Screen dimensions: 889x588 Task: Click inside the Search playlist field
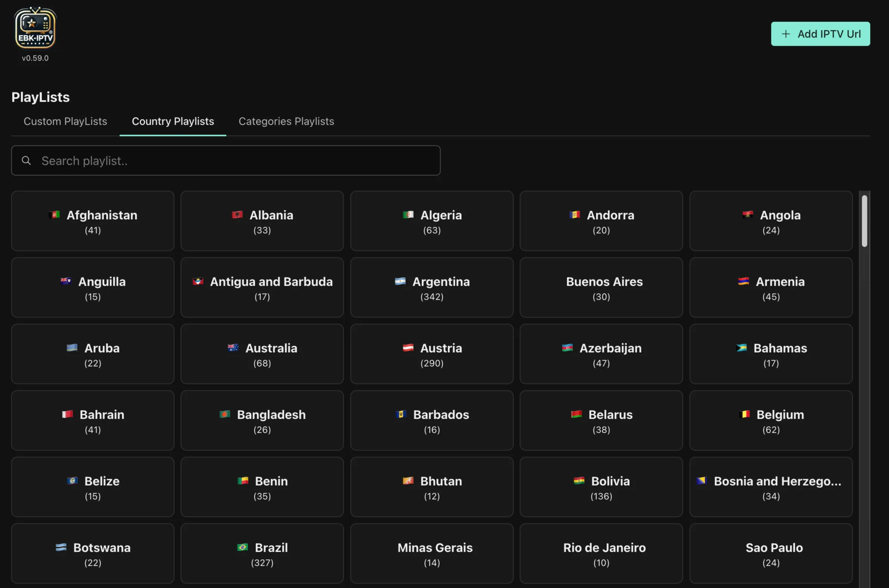coord(227,161)
